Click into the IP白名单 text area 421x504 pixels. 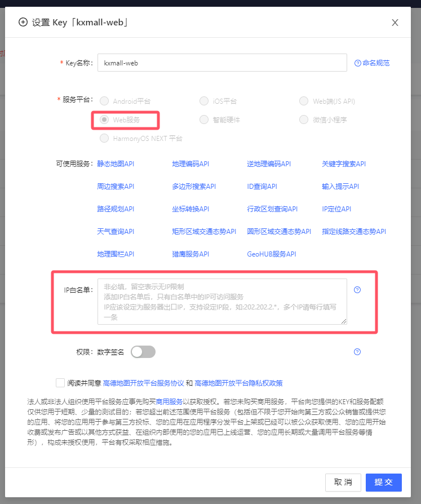[222, 302]
